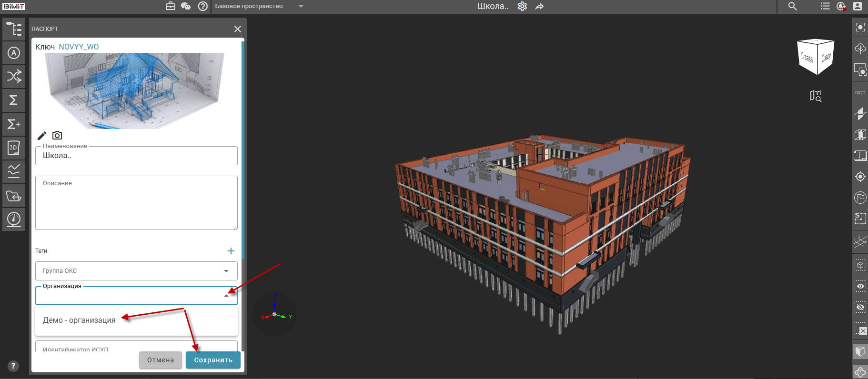Viewport: 868px width, 379px height.
Task: Click the Отмена button
Action: [161, 360]
